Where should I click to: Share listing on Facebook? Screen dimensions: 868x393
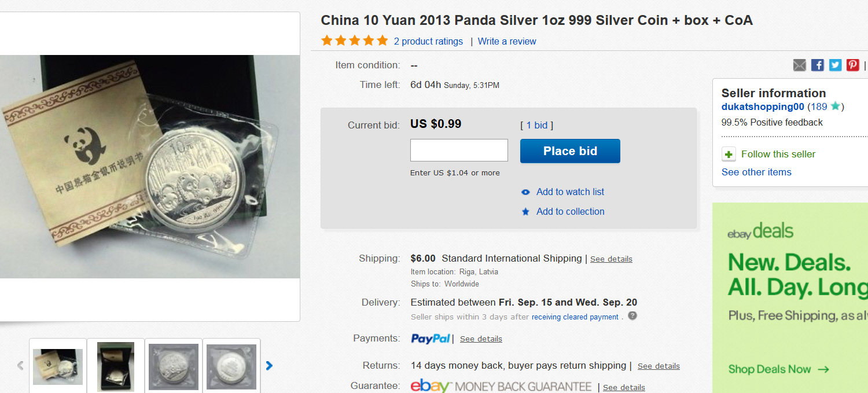(817, 65)
